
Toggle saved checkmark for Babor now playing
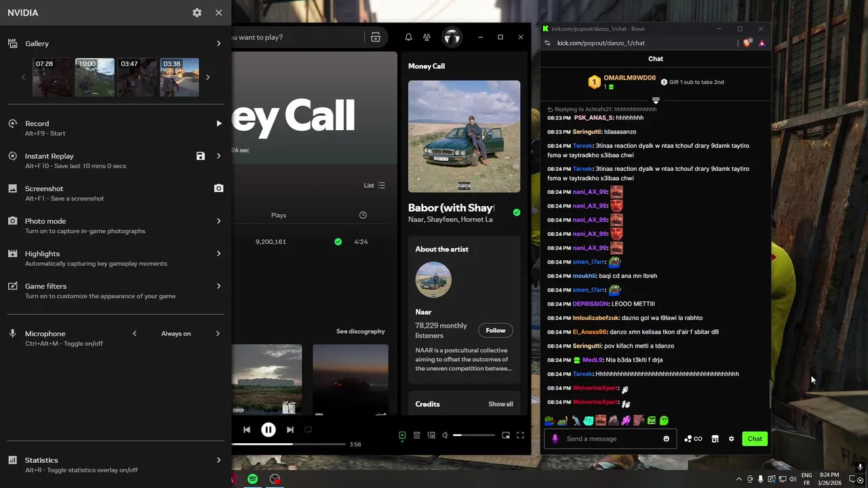517,212
